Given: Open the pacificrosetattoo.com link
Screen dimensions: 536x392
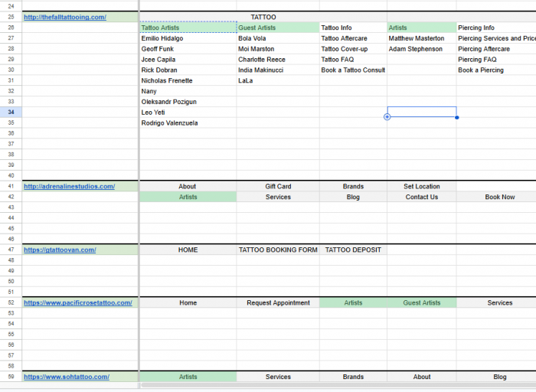Looking at the screenshot, I should [78, 302].
